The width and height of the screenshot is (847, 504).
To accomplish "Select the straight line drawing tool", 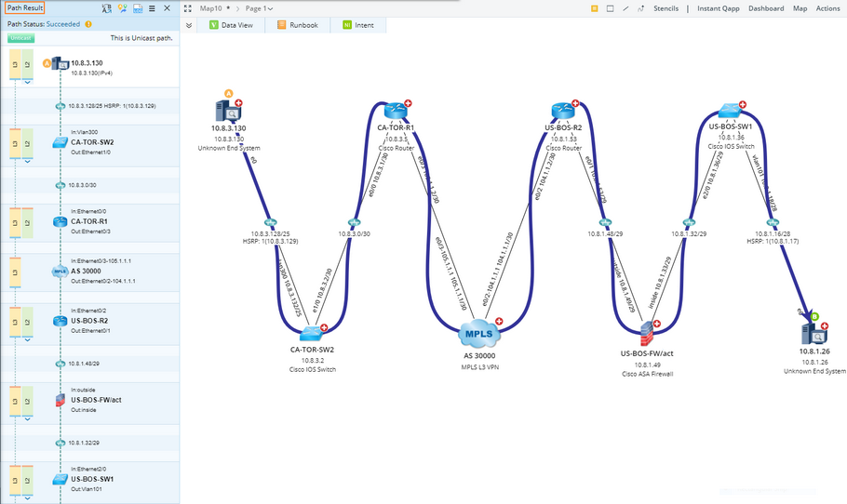I will coord(625,8).
